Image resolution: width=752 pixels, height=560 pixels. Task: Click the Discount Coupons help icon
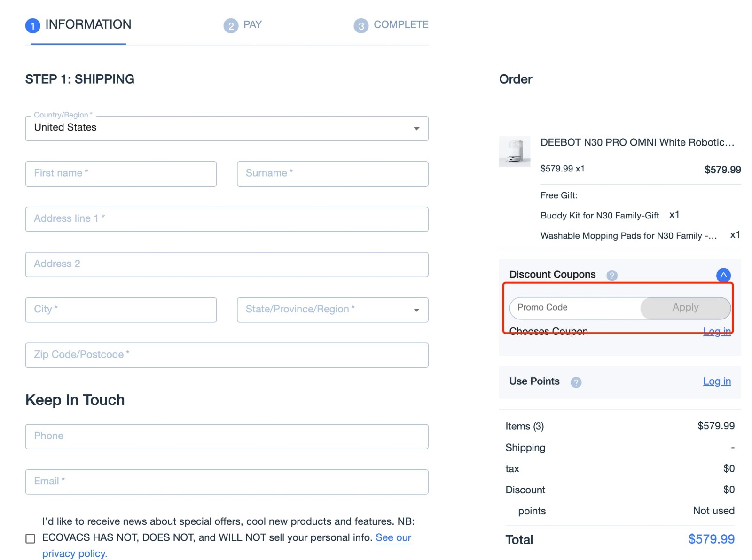[x=611, y=275]
